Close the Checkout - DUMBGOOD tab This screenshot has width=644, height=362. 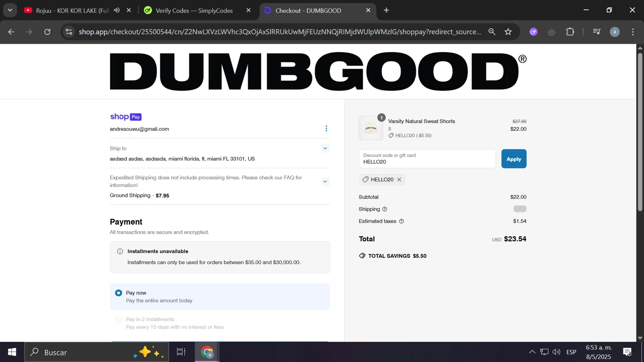tap(368, 10)
